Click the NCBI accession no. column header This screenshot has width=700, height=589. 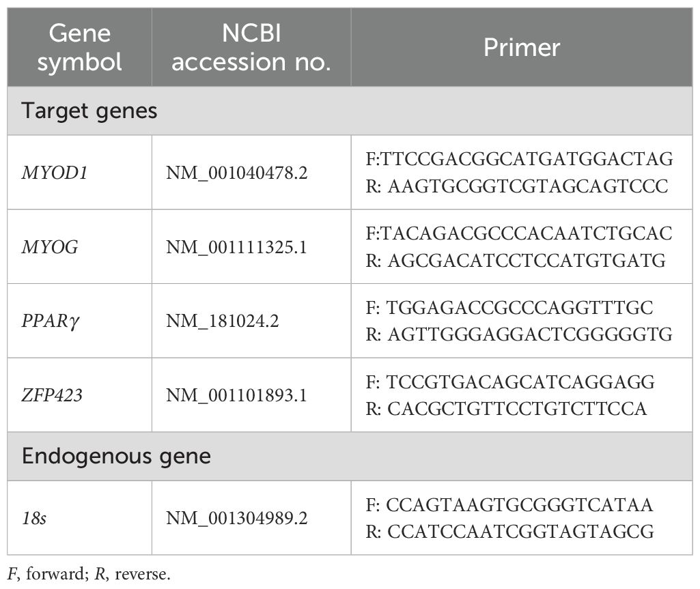point(251,47)
